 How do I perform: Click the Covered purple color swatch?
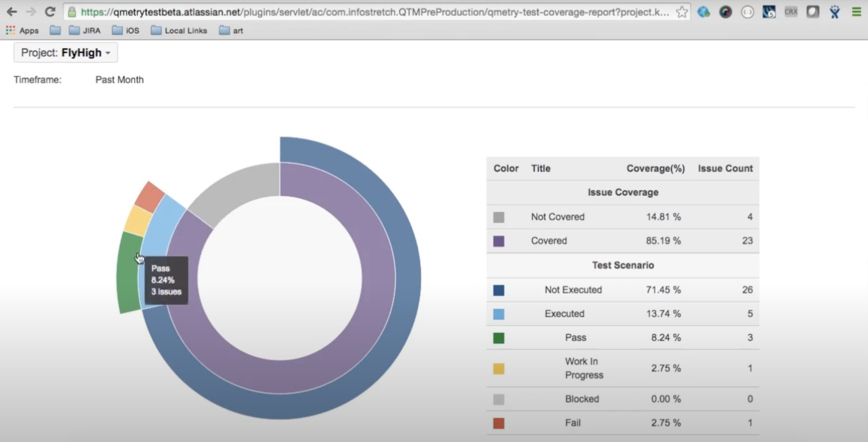(x=499, y=241)
